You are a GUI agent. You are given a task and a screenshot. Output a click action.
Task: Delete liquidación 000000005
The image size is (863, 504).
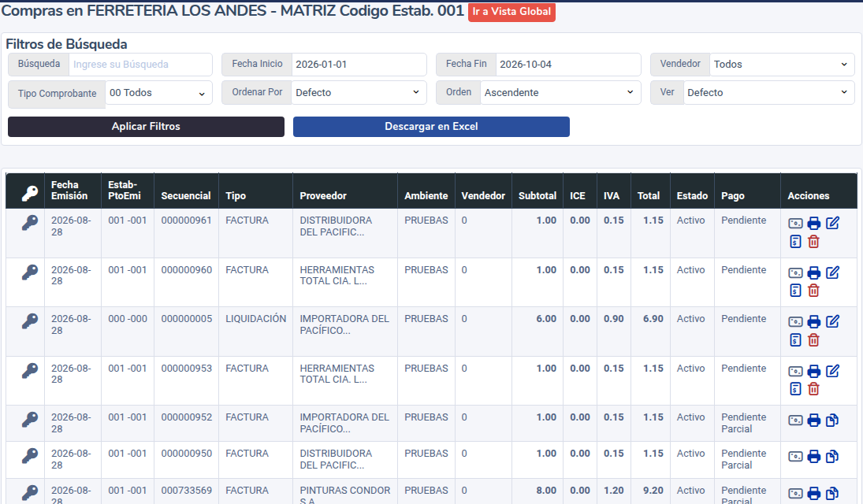point(813,339)
